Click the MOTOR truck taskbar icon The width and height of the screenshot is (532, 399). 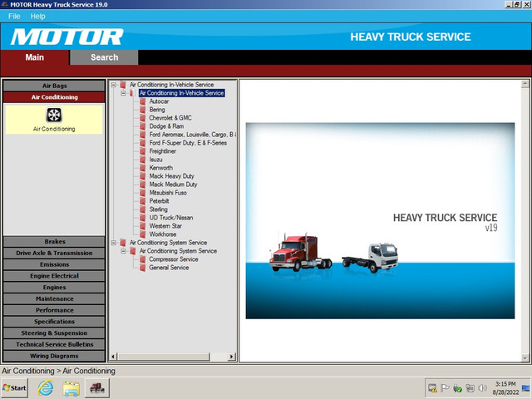click(x=97, y=388)
